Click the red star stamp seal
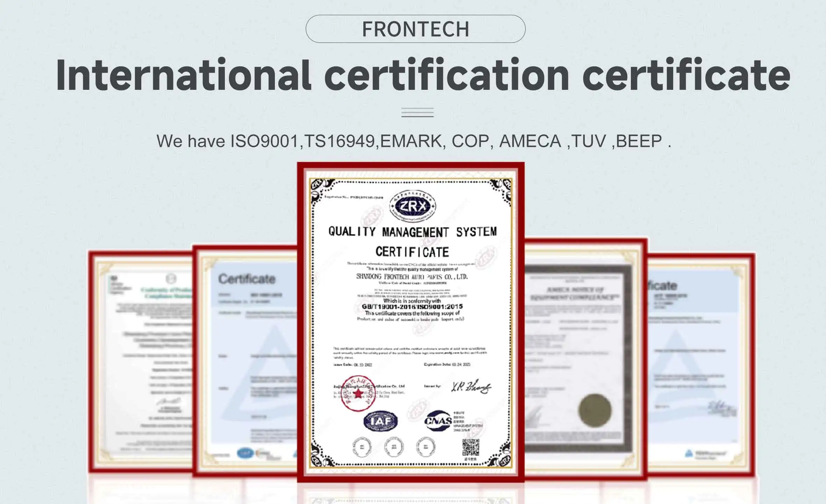The width and height of the screenshot is (826, 504). (x=358, y=394)
